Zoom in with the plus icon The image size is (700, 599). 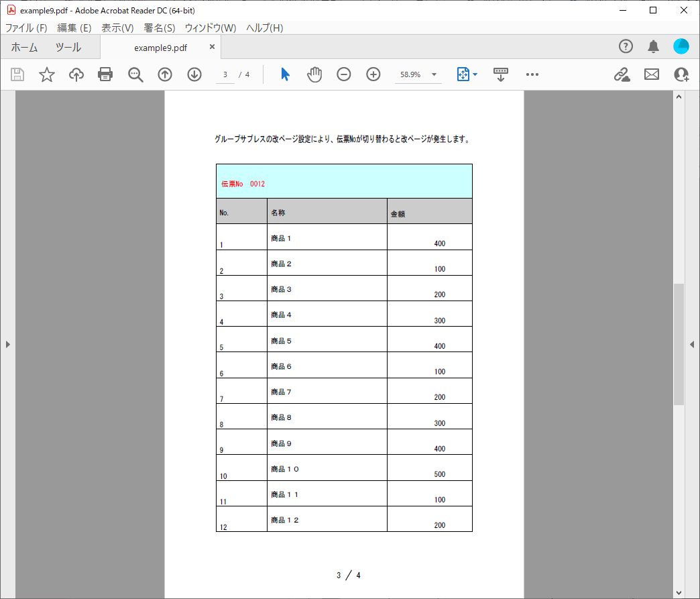(373, 74)
